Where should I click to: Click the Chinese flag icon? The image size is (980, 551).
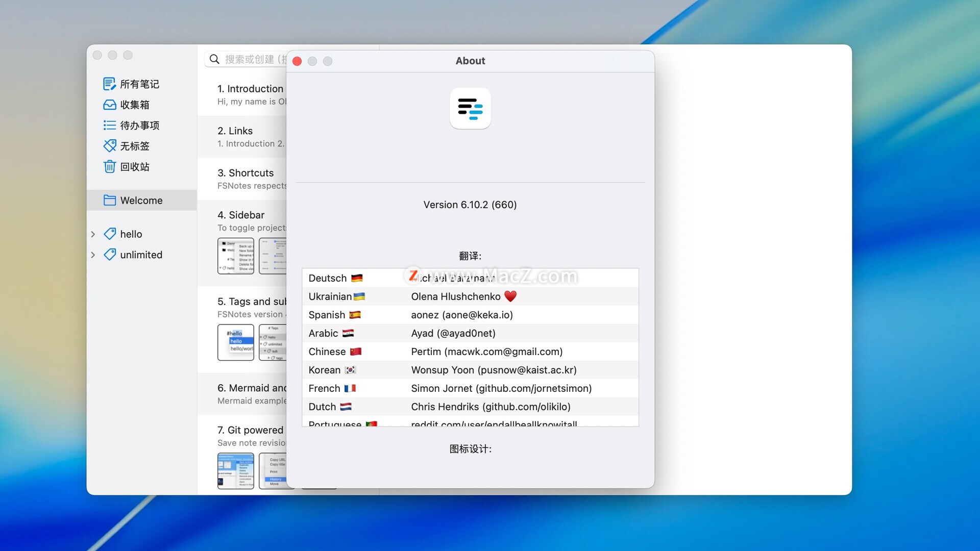356,352
